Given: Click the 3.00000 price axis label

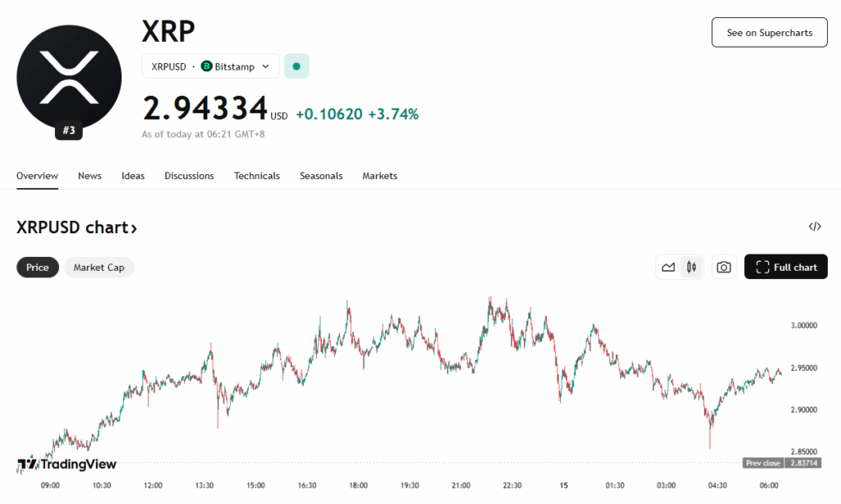Looking at the screenshot, I should pos(804,325).
